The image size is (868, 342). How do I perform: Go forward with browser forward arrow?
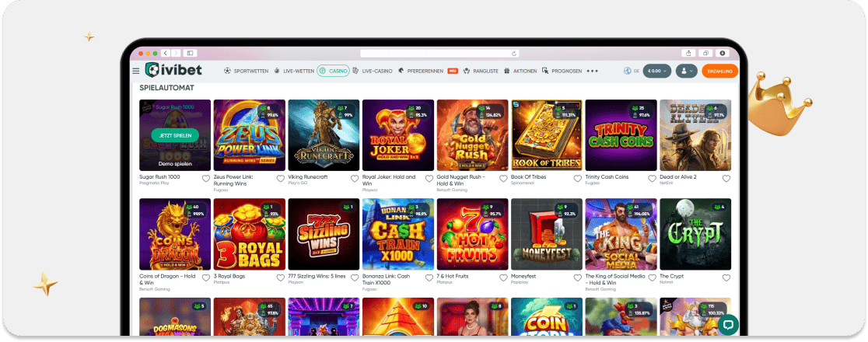tap(176, 53)
